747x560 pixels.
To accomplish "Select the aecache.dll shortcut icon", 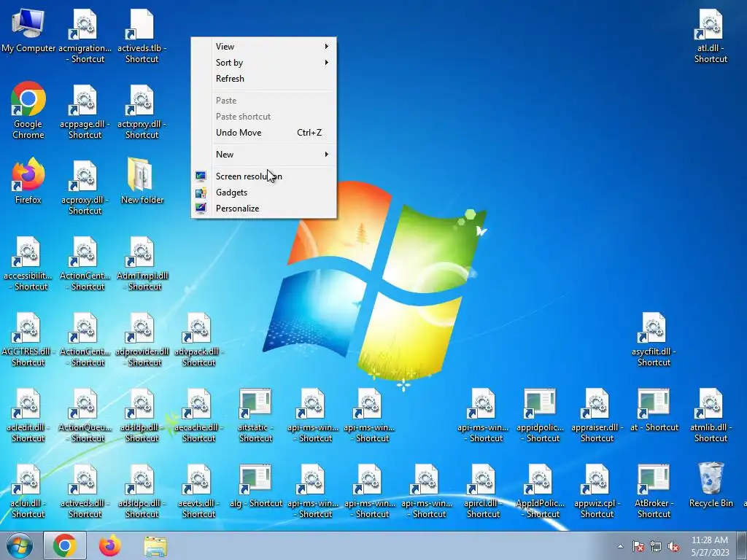I will click(198, 415).
